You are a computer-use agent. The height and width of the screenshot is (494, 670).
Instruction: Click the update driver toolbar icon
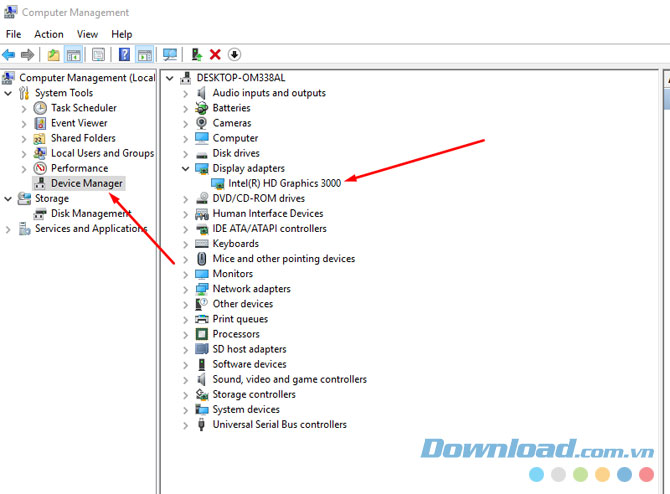[197, 54]
